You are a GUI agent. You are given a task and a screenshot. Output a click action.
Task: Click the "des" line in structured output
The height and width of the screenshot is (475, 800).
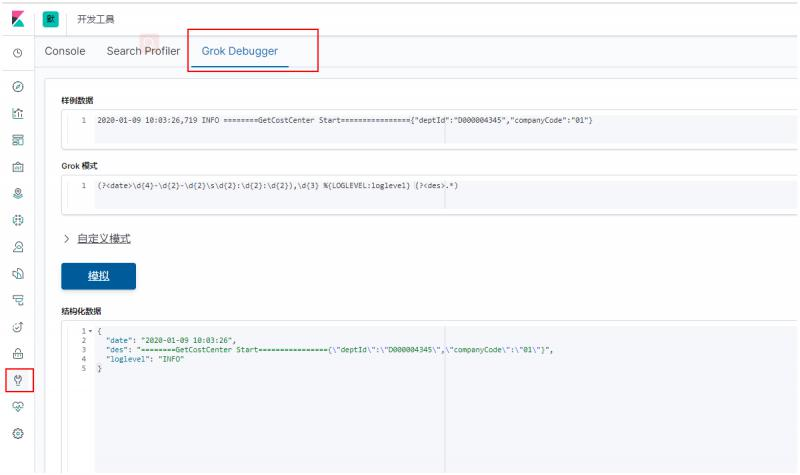coord(329,349)
